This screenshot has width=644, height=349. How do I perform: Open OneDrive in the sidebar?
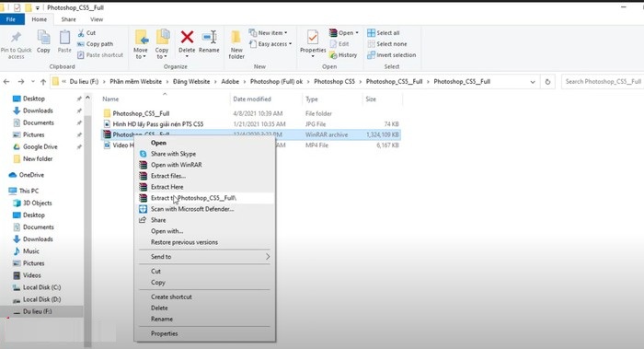[x=31, y=175]
